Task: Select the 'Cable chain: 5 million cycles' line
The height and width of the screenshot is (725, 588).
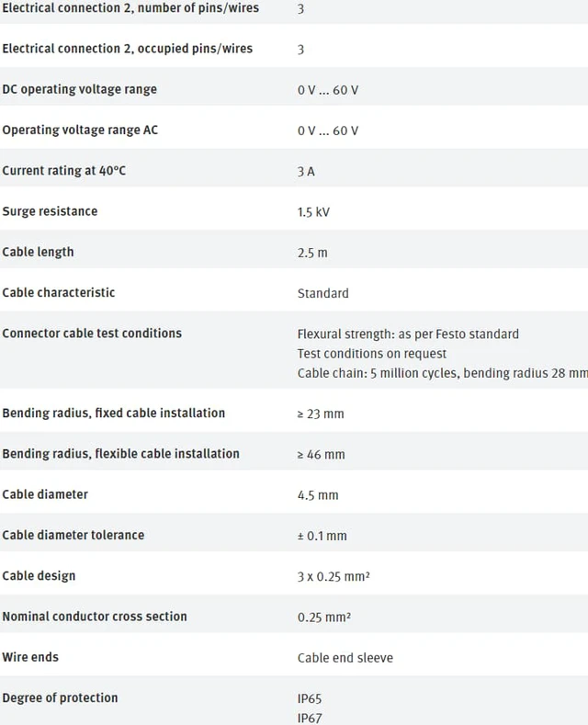Action: (x=443, y=373)
